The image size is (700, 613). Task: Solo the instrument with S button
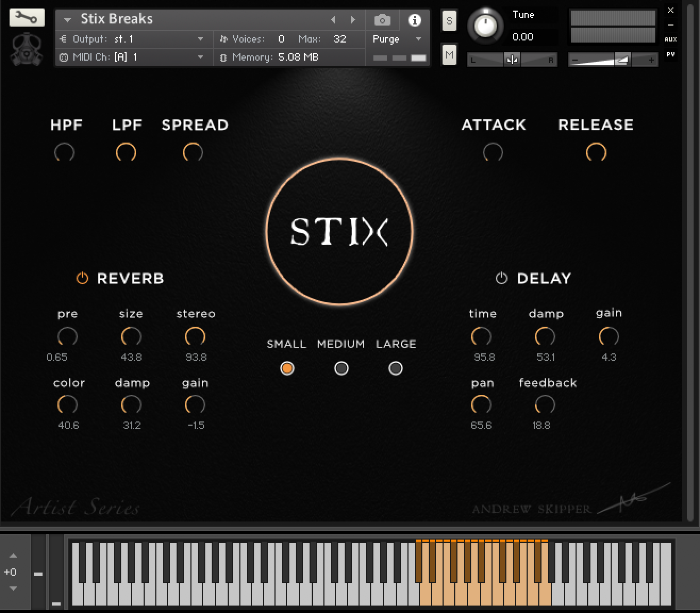(x=449, y=21)
